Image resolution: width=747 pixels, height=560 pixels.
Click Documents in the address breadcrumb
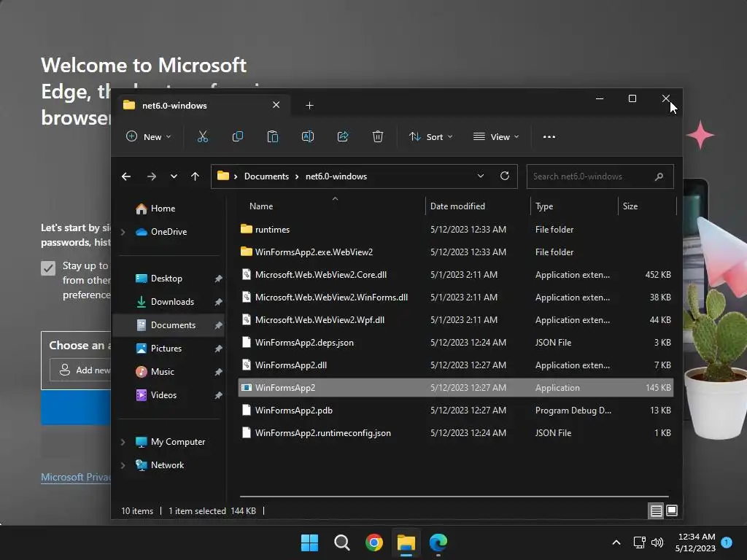tap(266, 176)
